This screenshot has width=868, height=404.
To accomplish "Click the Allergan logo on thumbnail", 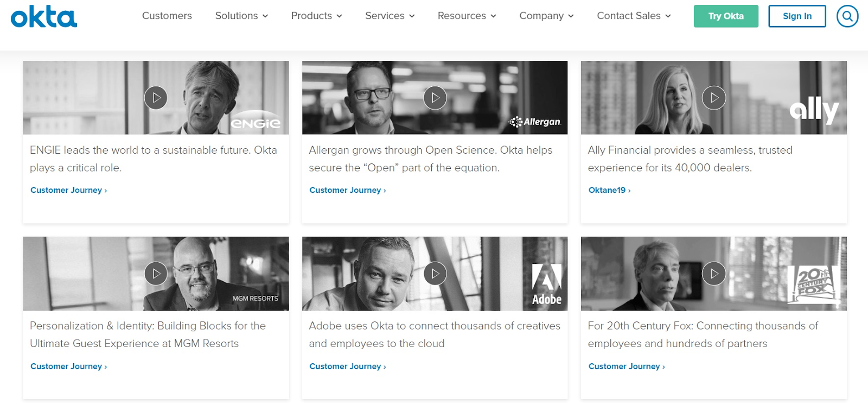I will [535, 122].
